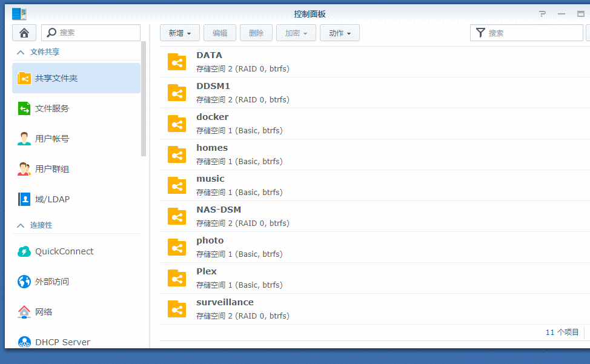Open 网络 settings in sidebar
The image size is (590, 364).
[x=76, y=312]
